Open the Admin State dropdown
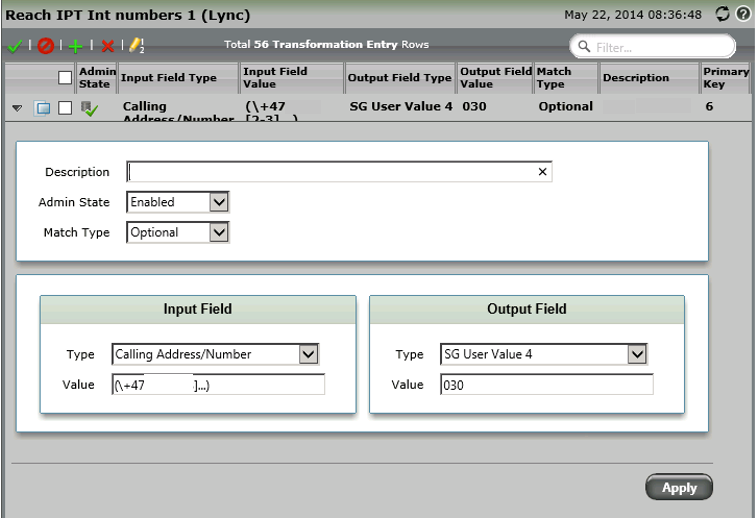The width and height of the screenshot is (755, 518). pos(219,202)
